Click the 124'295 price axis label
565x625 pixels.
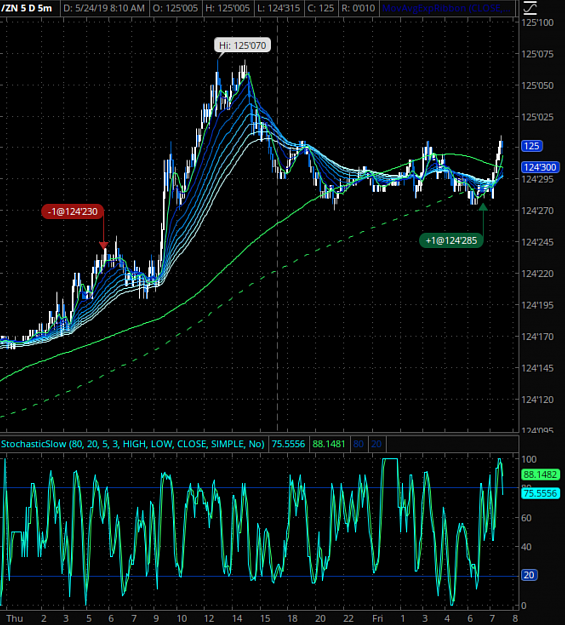[x=538, y=179]
